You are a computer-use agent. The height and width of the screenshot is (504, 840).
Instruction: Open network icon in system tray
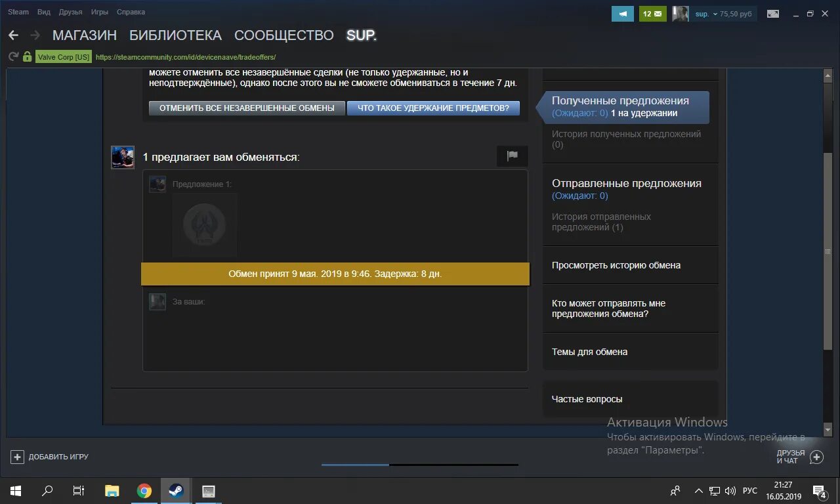715,491
